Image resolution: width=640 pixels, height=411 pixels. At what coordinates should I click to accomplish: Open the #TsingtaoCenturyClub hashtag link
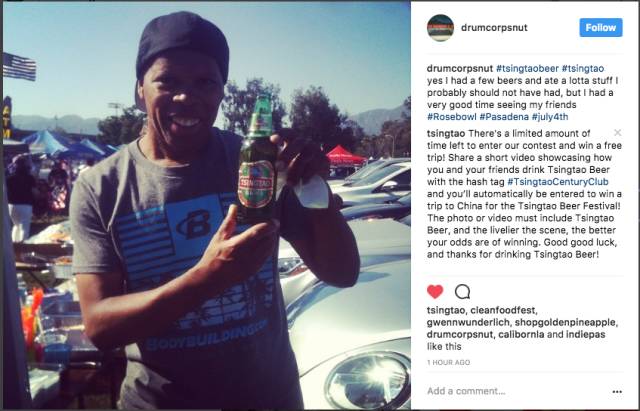pyautogui.click(x=558, y=182)
